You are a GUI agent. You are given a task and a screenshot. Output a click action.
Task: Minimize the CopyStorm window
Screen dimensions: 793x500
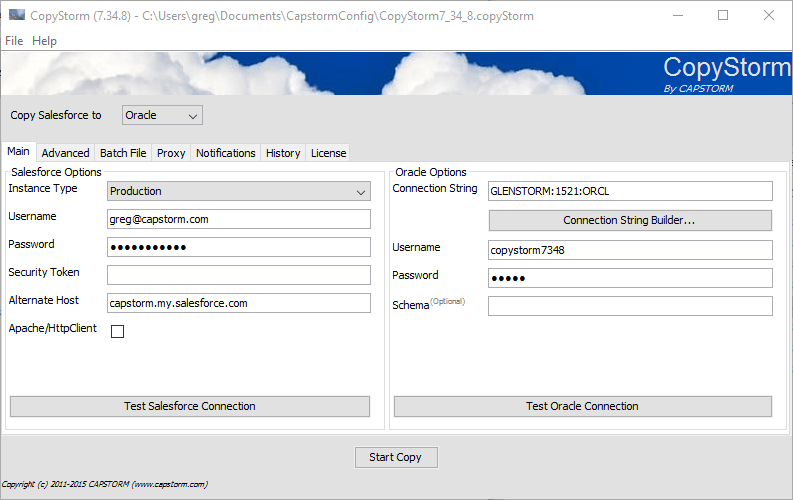(x=678, y=16)
